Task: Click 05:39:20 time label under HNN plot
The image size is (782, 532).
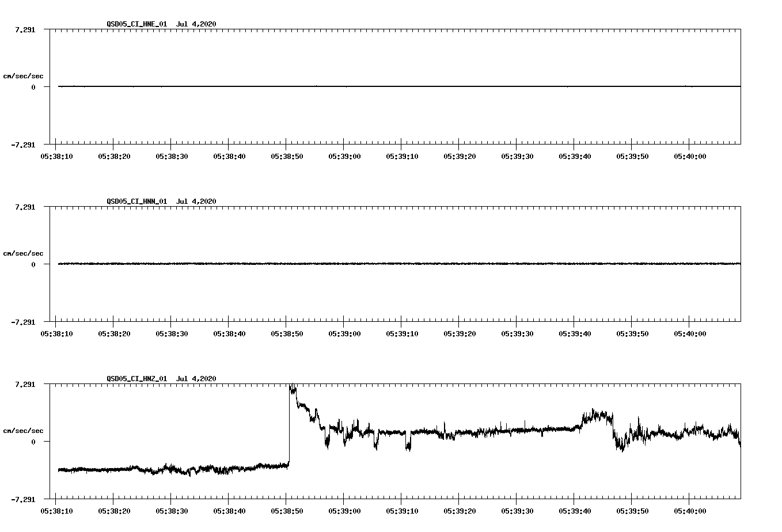Action: [460, 333]
